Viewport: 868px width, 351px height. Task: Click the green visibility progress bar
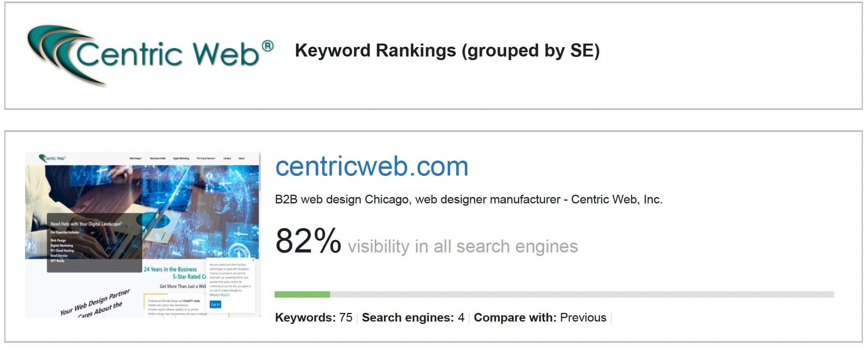pos(302,294)
